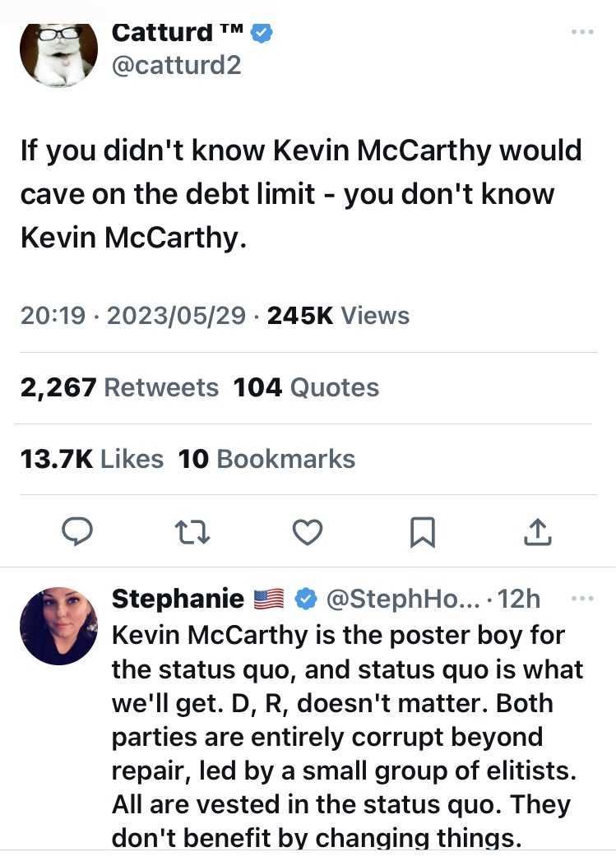Tap the reply speech bubble icon
Viewport: 616px width, 861px height.
point(77,533)
